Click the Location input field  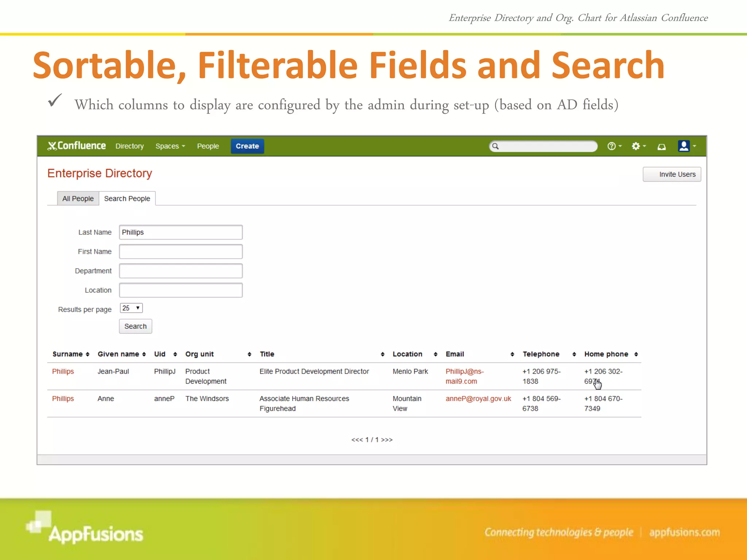pyautogui.click(x=181, y=290)
